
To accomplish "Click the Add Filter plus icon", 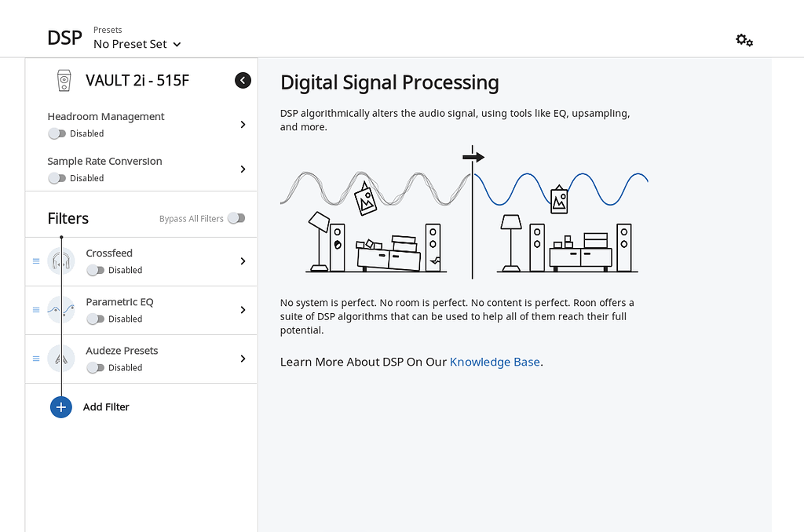I will coord(60,406).
